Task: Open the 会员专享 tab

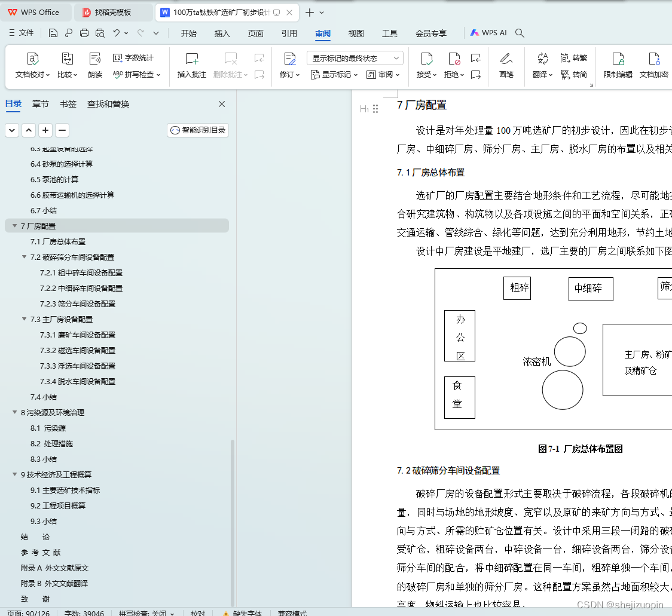Action: tap(430, 33)
